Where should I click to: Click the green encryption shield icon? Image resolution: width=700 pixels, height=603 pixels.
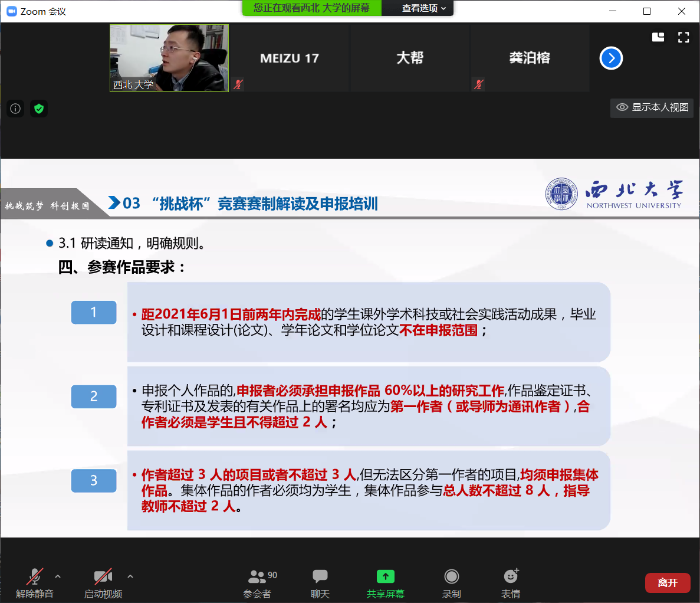39,109
